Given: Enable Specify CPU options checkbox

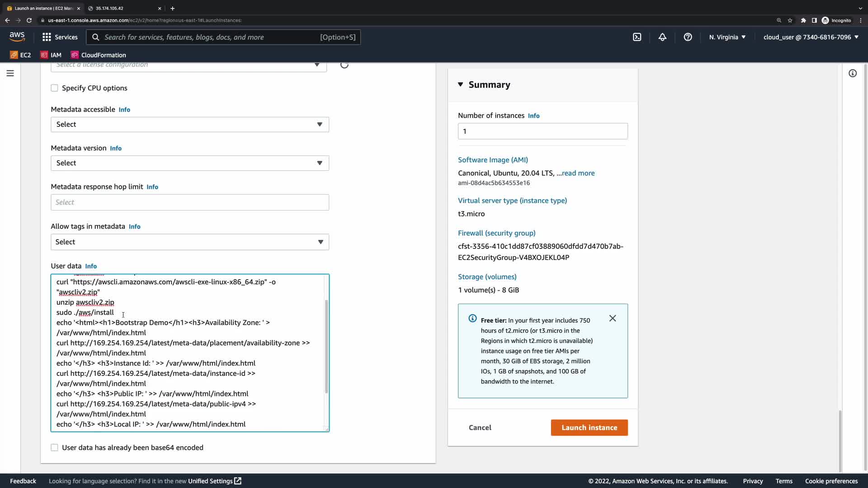Looking at the screenshot, I should (55, 88).
